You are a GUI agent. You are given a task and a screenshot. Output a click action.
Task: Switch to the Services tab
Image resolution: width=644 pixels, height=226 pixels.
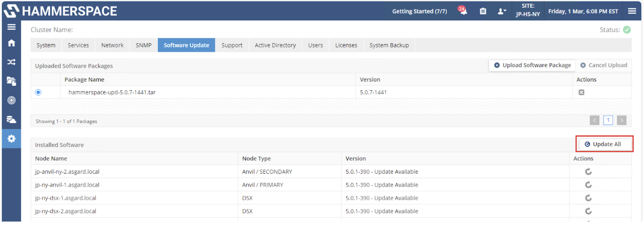(78, 45)
